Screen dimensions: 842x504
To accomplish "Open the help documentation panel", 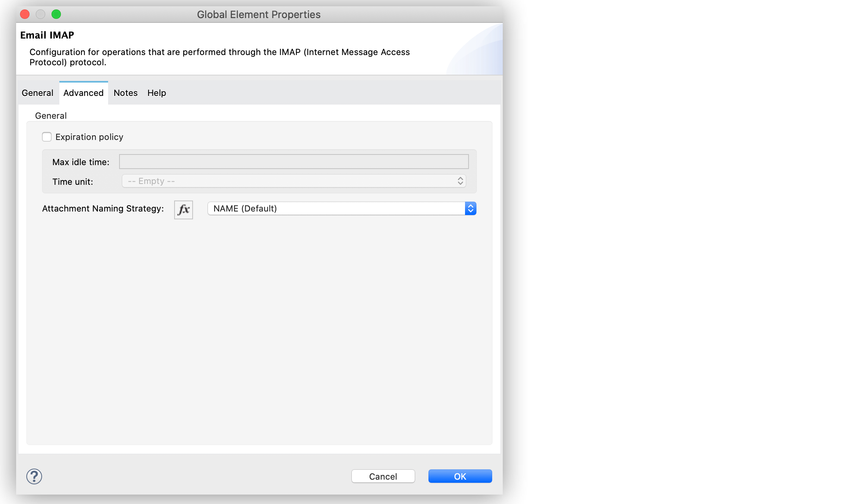I will (x=156, y=93).
